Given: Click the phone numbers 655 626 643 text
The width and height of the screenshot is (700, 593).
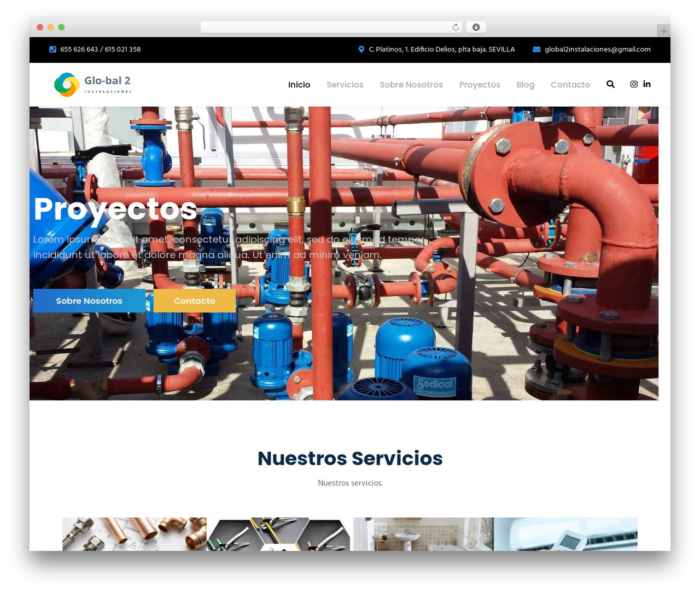Looking at the screenshot, I should [101, 49].
